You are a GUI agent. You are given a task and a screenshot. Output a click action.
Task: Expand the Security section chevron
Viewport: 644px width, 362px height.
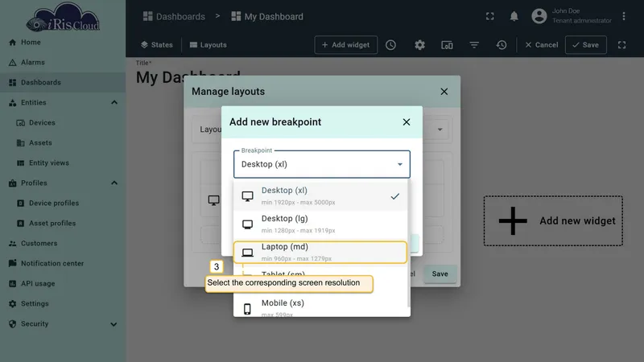[114, 324]
